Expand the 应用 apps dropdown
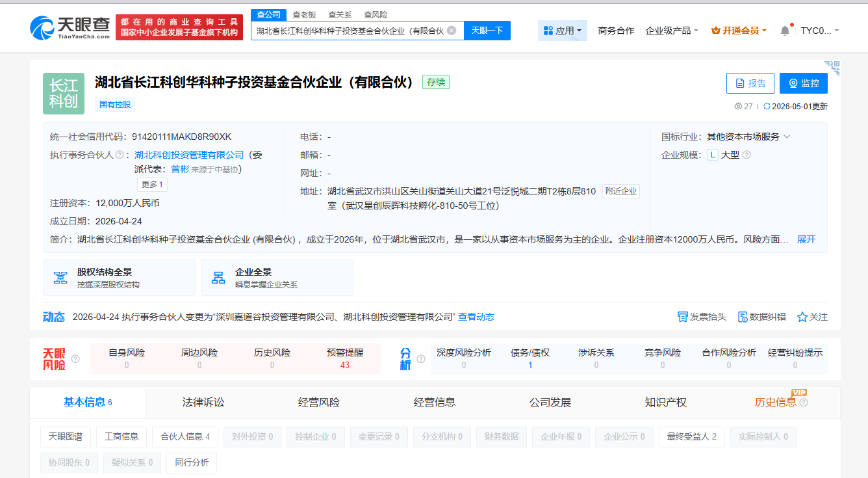This screenshot has width=868, height=478. coord(563,31)
